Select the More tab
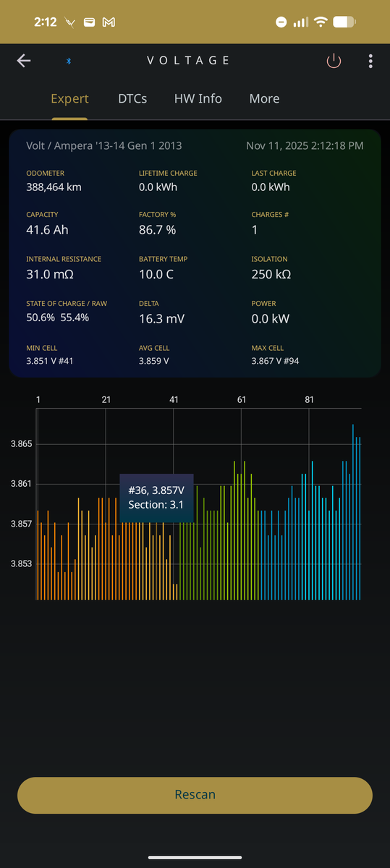Viewport: 390px width, 868px height. tap(264, 98)
